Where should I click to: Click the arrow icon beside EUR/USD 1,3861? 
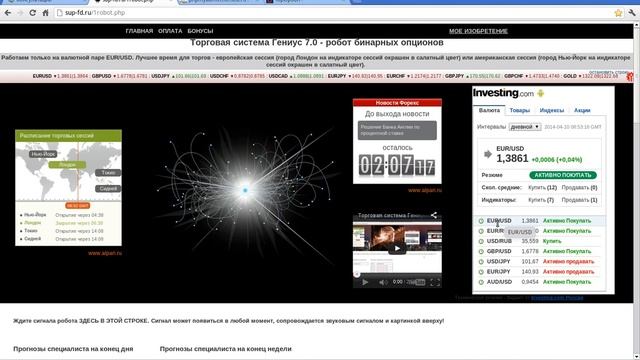click(x=487, y=154)
